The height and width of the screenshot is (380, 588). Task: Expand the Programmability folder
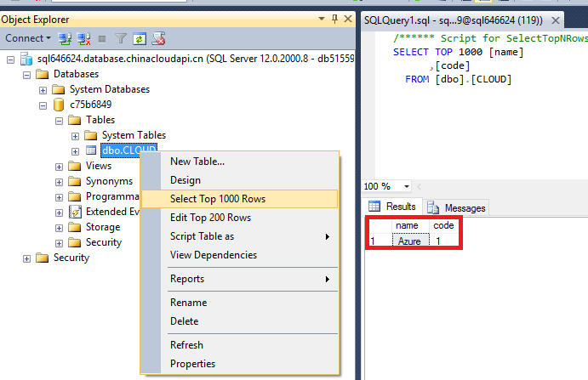click(59, 197)
